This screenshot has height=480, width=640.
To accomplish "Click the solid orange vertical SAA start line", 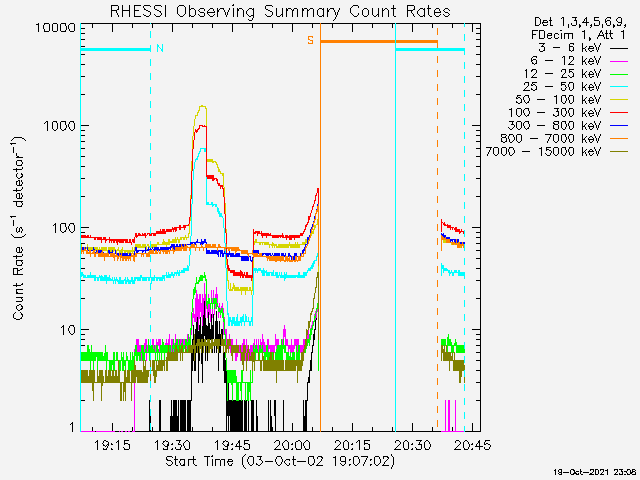I will point(320,228).
